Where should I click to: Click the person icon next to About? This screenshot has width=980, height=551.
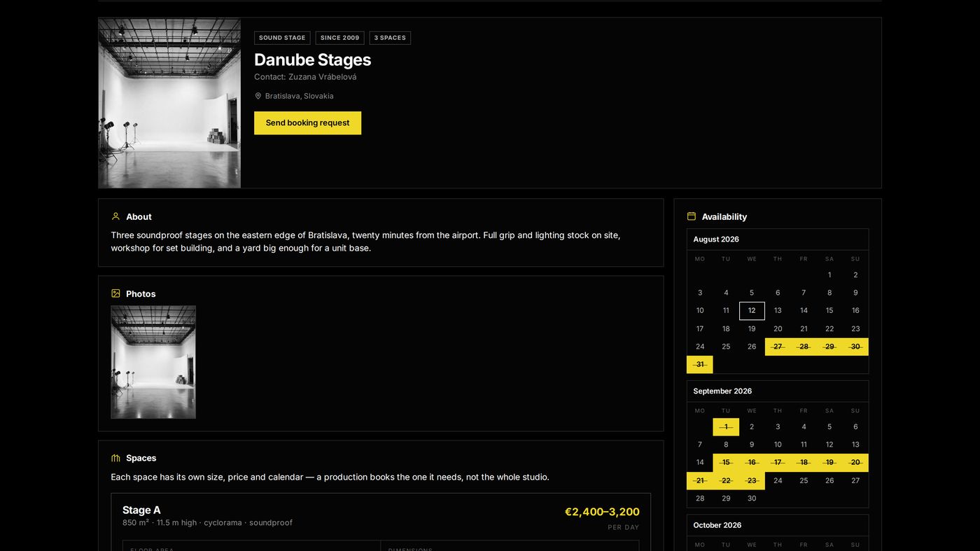click(115, 216)
